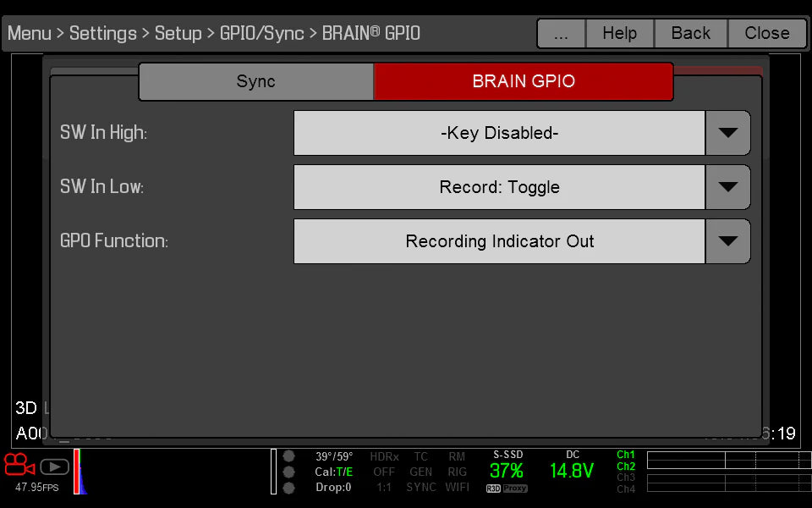Click the RGB histogram display

click(x=80, y=472)
